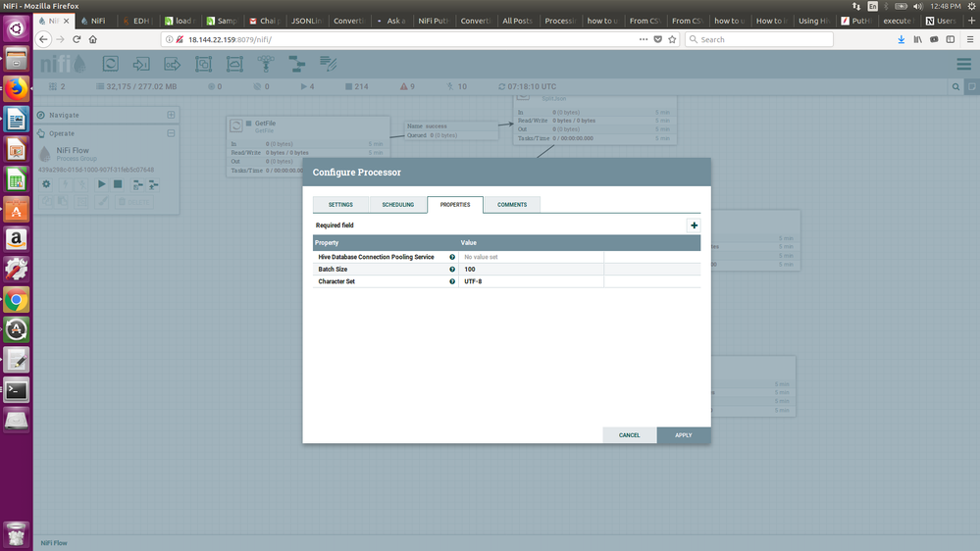Open the Firefox hamburger menu

[968, 39]
